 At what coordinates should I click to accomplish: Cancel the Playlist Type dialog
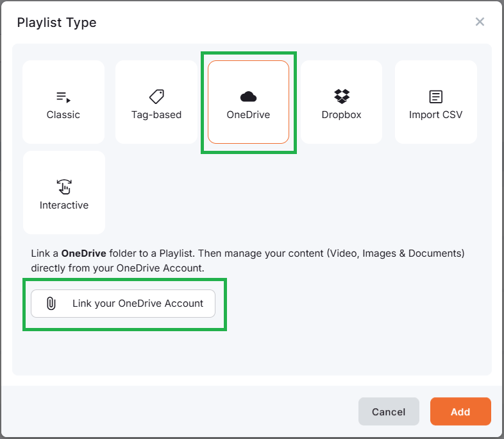pos(389,411)
